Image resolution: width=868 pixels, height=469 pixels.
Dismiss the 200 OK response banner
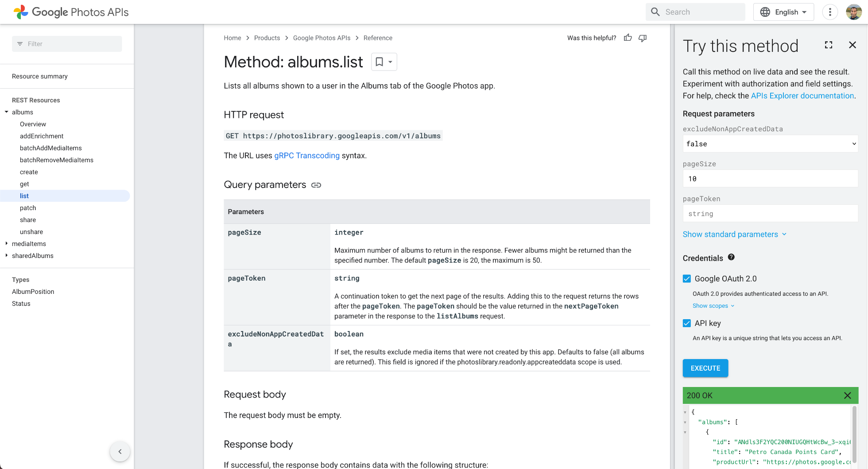coord(847,395)
